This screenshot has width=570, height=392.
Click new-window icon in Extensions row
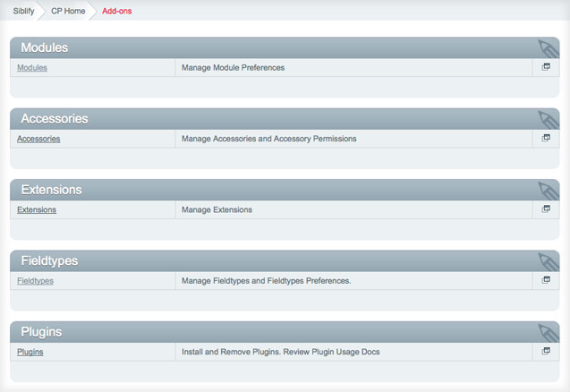pyautogui.click(x=546, y=209)
